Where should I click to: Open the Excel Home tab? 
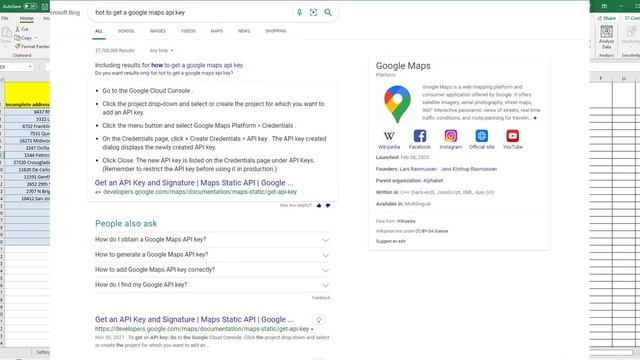(27, 18)
